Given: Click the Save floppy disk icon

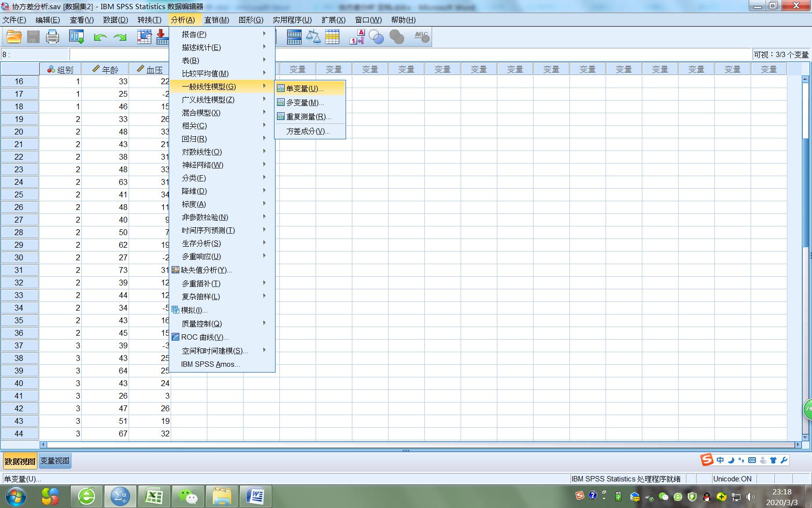Looking at the screenshot, I should pyautogui.click(x=33, y=37).
